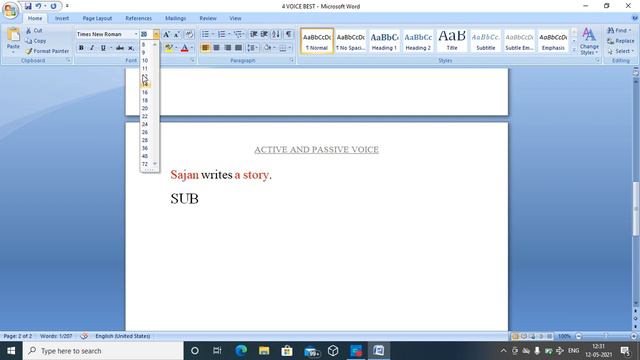Open the Select menu in Editing

[620, 51]
